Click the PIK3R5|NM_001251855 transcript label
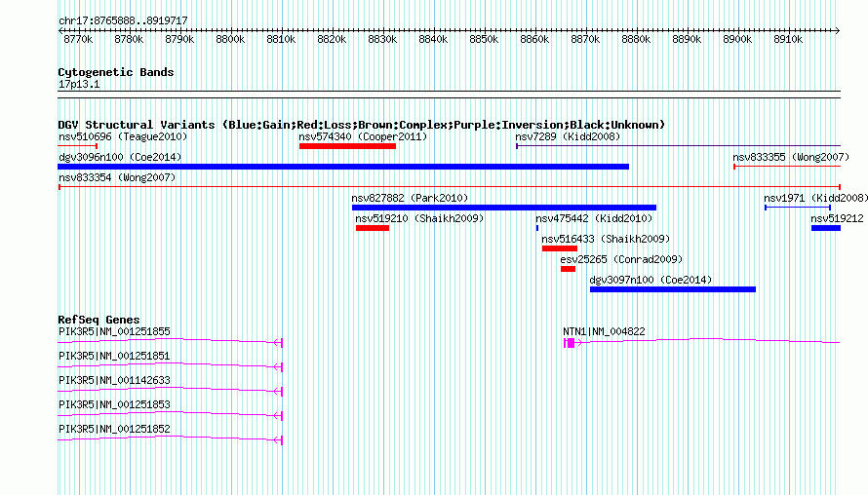868x495 pixels. pos(114,331)
